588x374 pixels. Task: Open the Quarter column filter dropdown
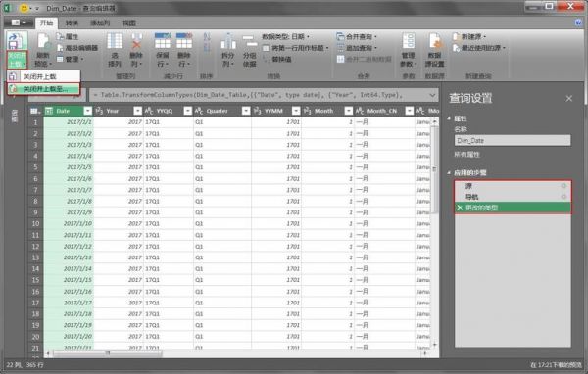(246, 111)
